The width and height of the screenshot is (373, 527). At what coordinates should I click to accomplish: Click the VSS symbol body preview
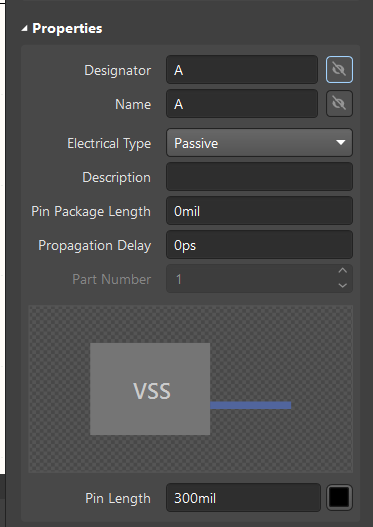point(150,389)
